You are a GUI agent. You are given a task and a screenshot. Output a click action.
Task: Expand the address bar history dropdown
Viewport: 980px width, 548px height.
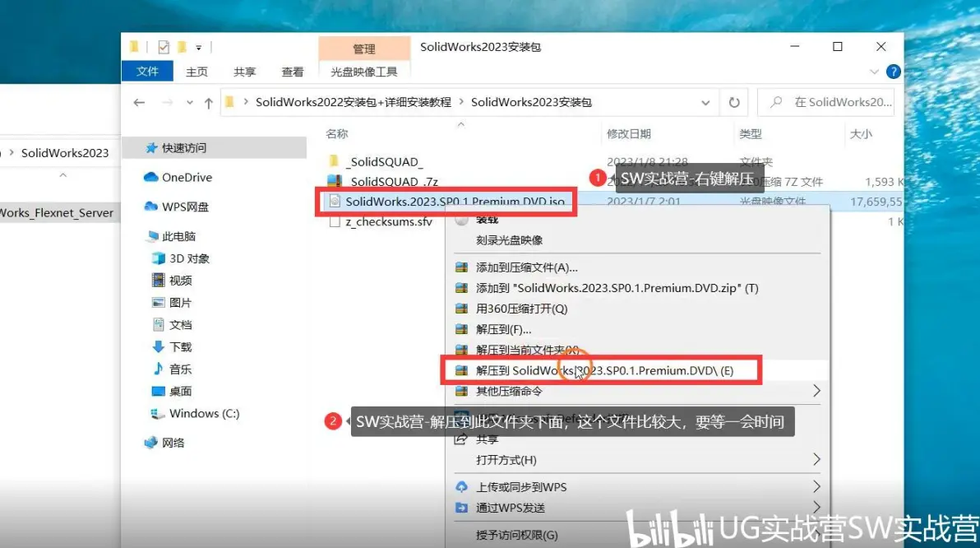(x=705, y=103)
